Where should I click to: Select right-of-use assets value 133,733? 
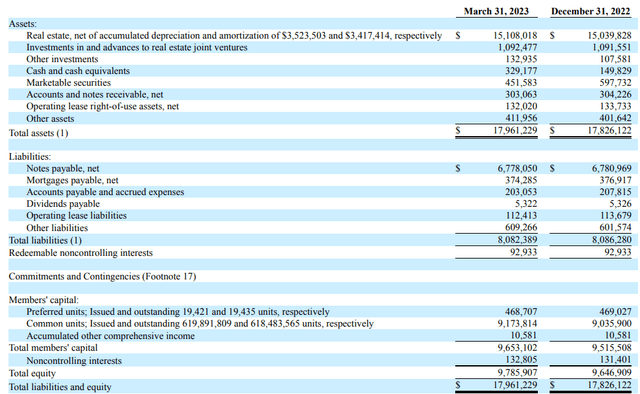616,107
